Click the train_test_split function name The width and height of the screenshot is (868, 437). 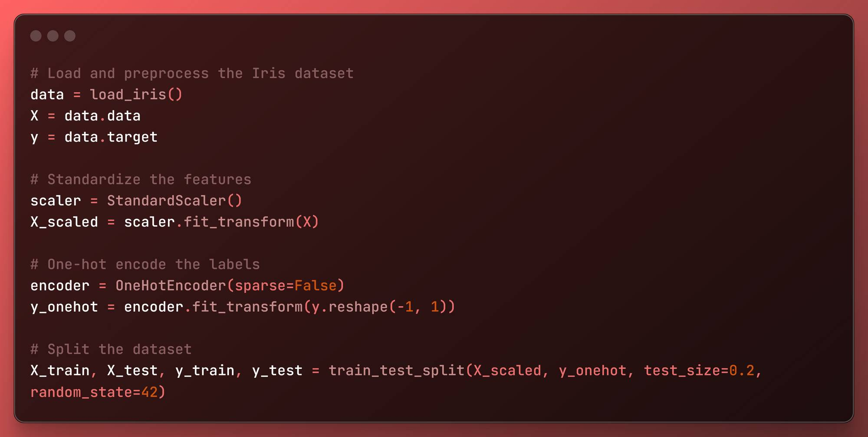pyautogui.click(x=396, y=371)
